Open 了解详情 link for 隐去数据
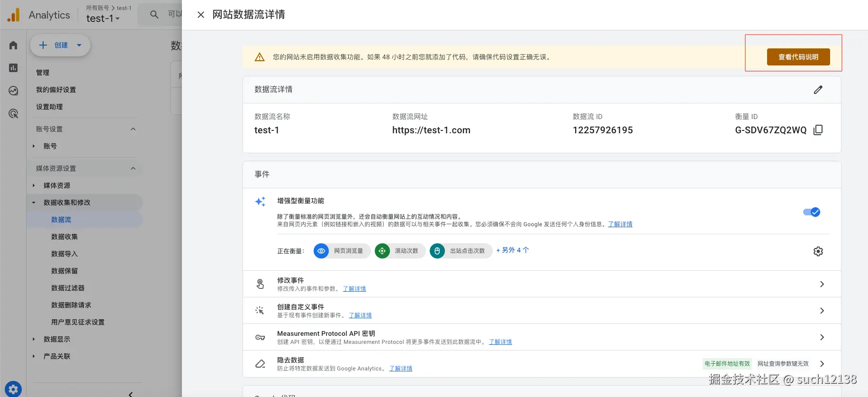Viewport: 868px width, 397px height. (401, 369)
